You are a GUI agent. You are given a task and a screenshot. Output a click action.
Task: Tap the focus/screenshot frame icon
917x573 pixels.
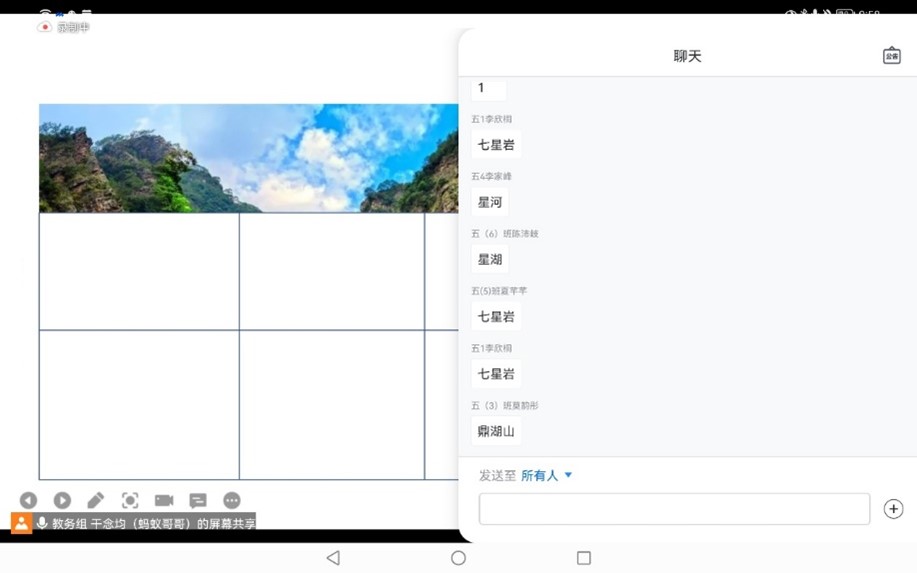tap(130, 500)
